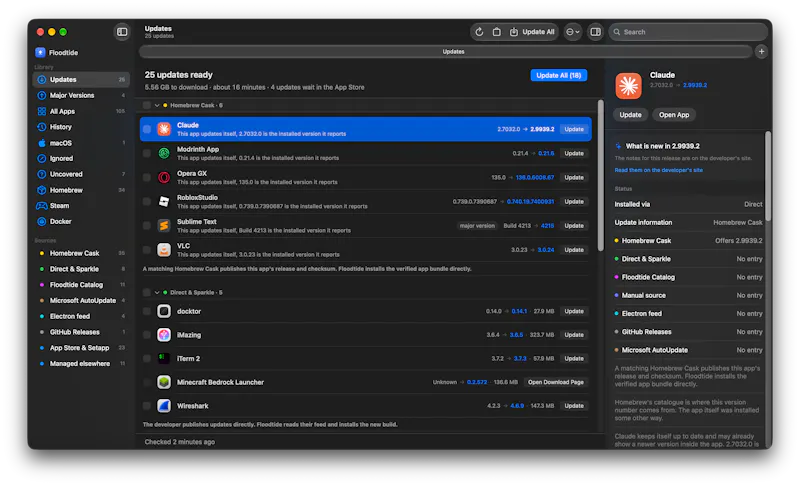Filter by Electron feed cyan source
800x486 pixels.
point(82,316)
